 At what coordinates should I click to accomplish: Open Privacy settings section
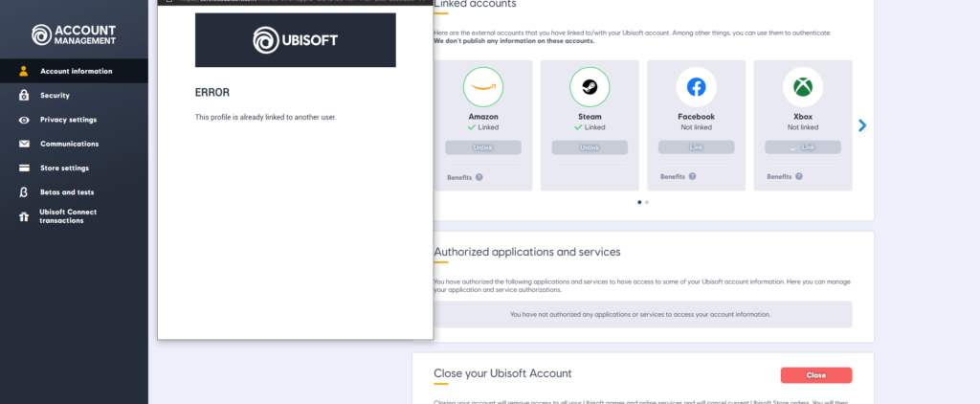[x=74, y=120]
